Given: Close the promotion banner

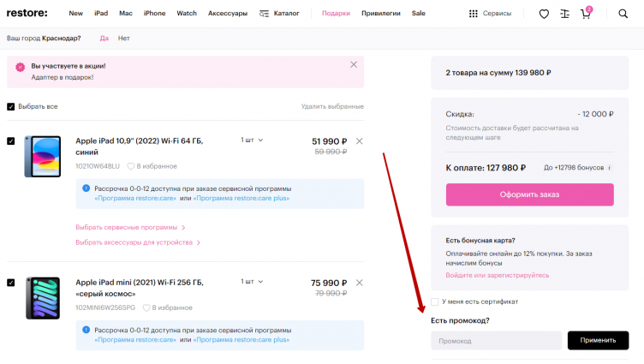Looking at the screenshot, I should tap(354, 64).
